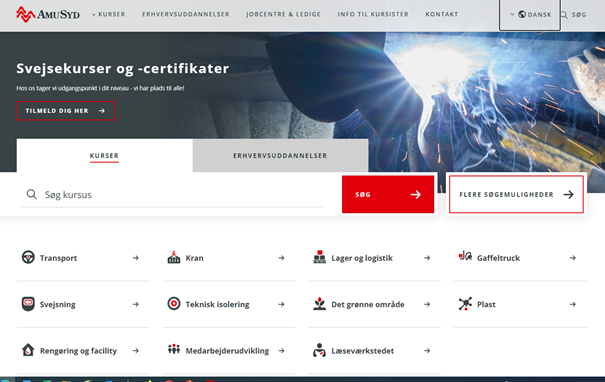
Task: Open the Lager og logistik category link
Action: click(x=374, y=258)
